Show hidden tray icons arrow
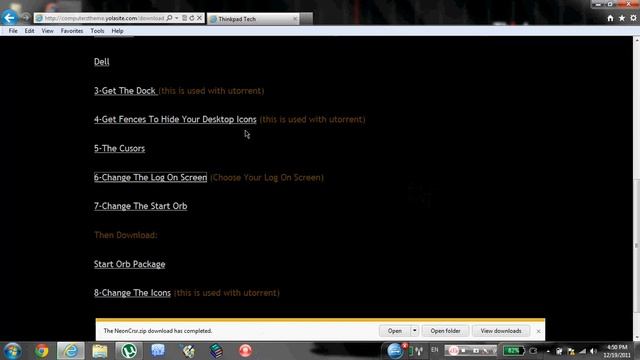 click(548, 351)
